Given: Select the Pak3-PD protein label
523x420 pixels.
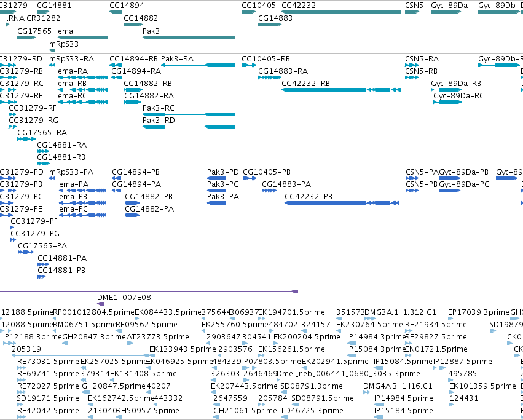Looking at the screenshot, I should click(x=223, y=172).
